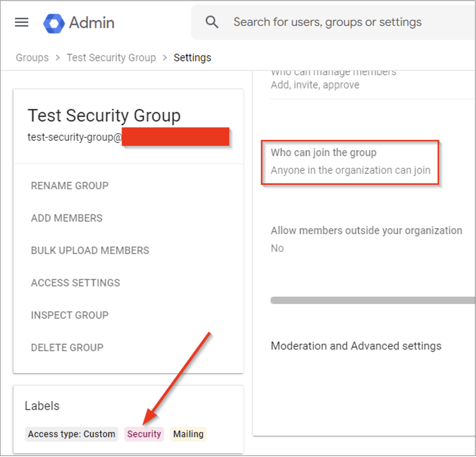
Task: Click the search magnifier icon
Action: (x=212, y=22)
